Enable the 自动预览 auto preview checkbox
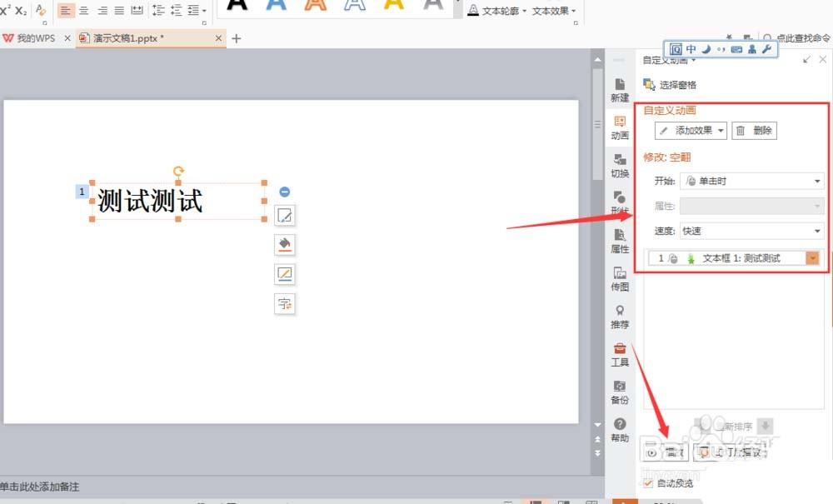The width and height of the screenshot is (833, 504). (648, 482)
